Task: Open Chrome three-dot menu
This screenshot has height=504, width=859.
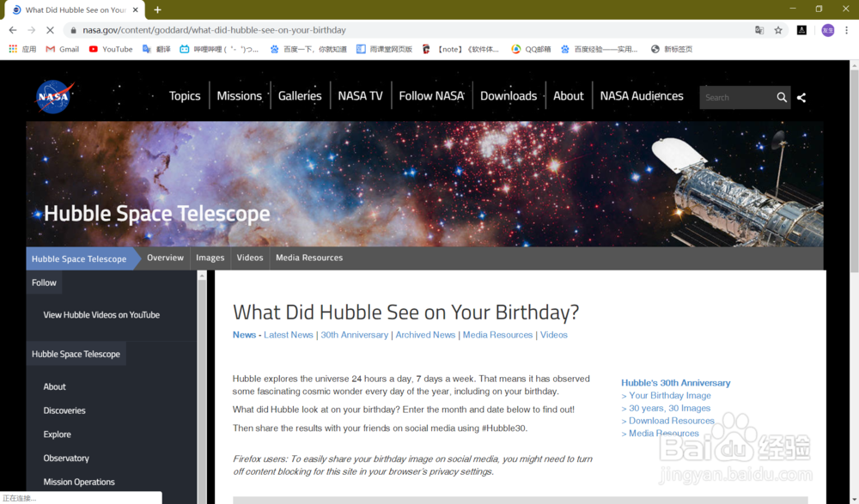Action: click(846, 30)
